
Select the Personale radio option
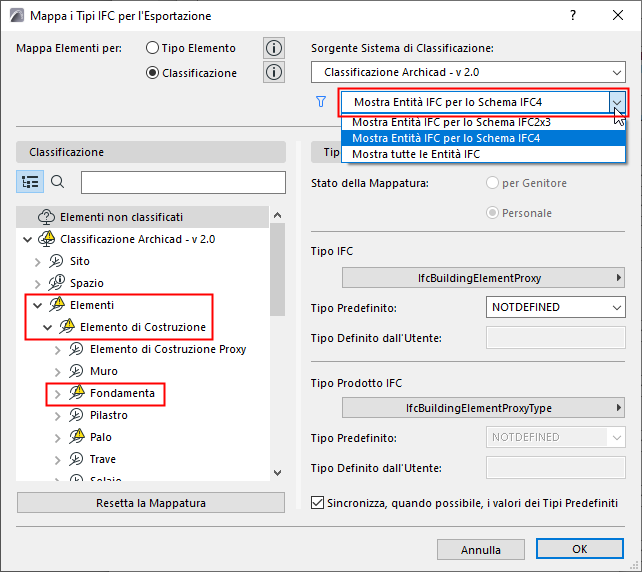(x=492, y=213)
